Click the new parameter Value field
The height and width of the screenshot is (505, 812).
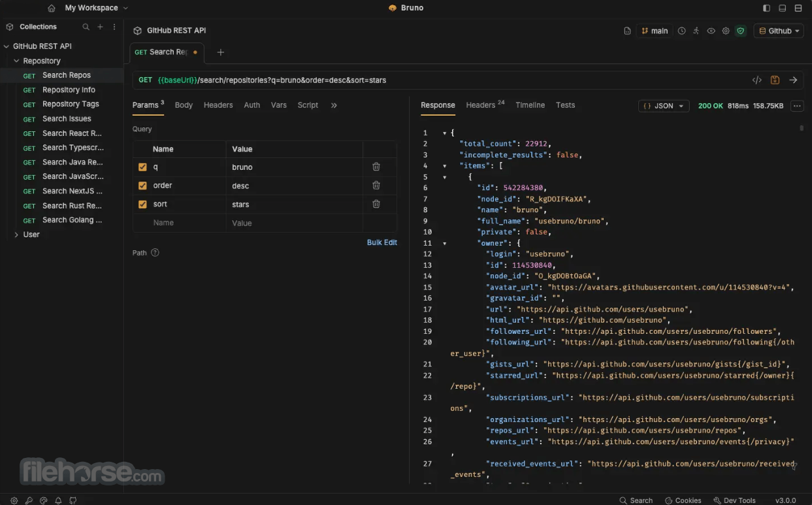click(x=295, y=223)
